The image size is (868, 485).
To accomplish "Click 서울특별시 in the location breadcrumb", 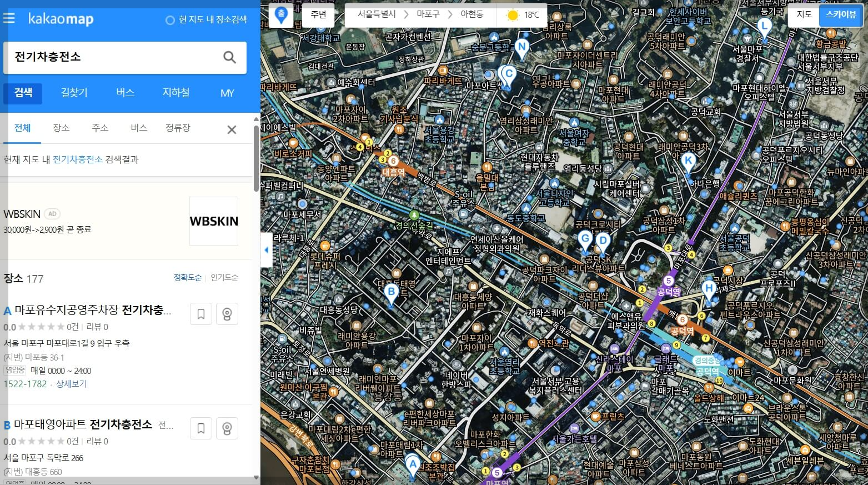I will (377, 14).
